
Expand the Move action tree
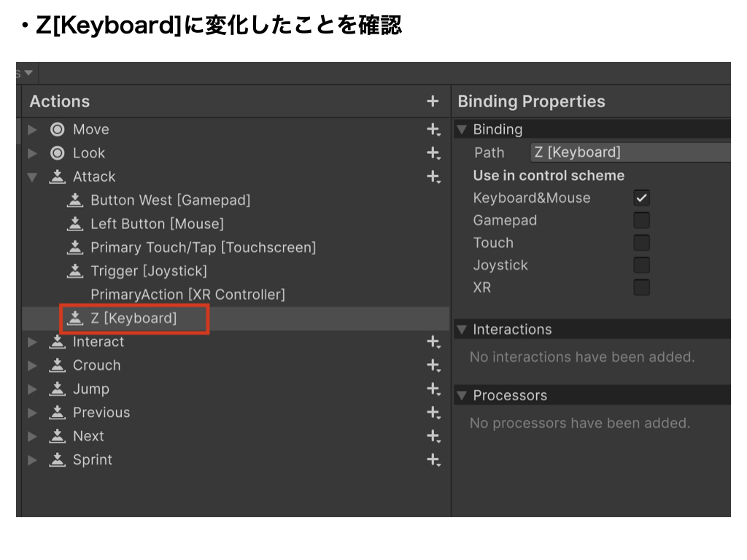point(32,130)
